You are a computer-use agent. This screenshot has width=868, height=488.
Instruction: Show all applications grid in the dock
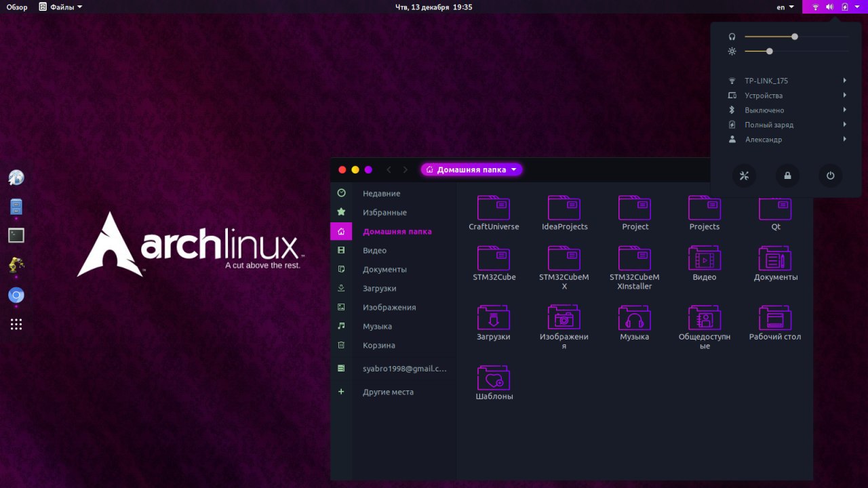16,325
